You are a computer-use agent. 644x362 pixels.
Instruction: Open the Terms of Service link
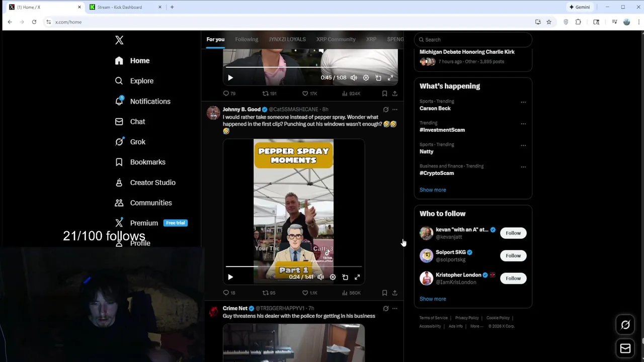point(433,318)
